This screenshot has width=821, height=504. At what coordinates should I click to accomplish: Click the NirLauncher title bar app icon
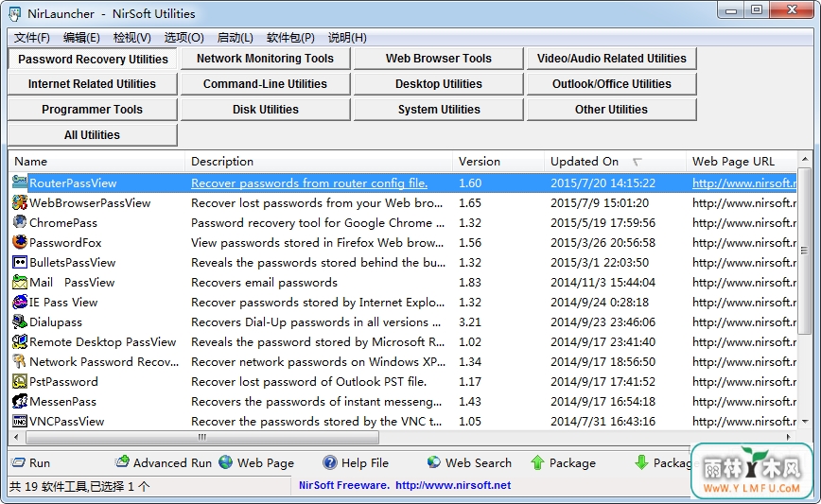pos(15,13)
